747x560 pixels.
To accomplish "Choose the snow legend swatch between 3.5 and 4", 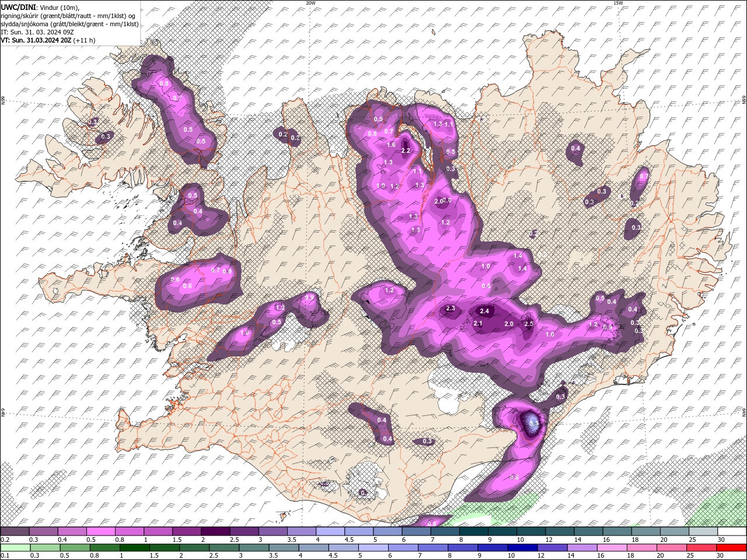I will [x=302, y=531].
